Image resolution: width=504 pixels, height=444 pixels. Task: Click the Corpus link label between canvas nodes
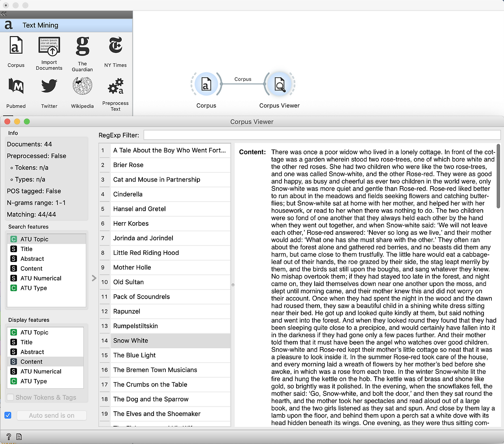pyautogui.click(x=243, y=79)
